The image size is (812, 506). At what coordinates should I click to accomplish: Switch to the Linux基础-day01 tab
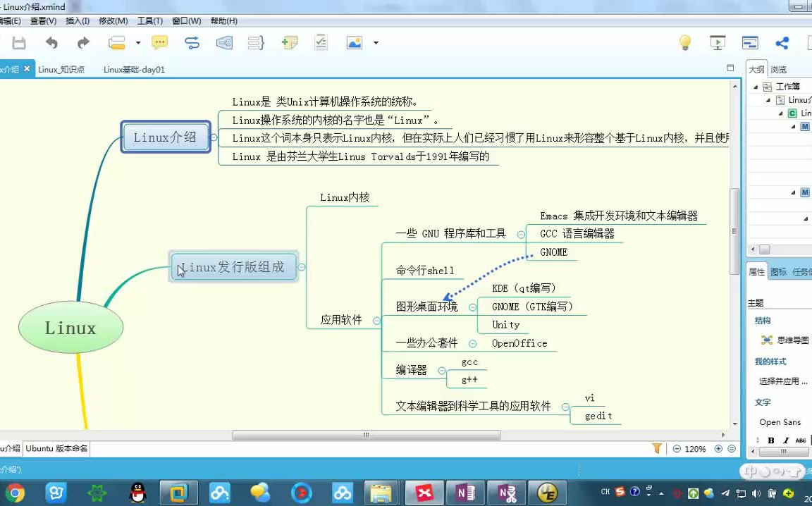tap(133, 70)
